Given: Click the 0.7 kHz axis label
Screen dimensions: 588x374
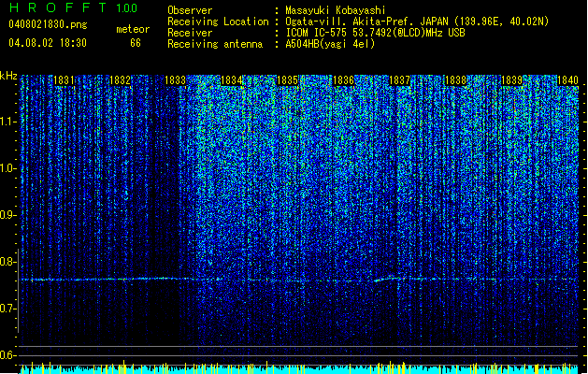Looking at the screenshot, I should [x=7, y=309].
